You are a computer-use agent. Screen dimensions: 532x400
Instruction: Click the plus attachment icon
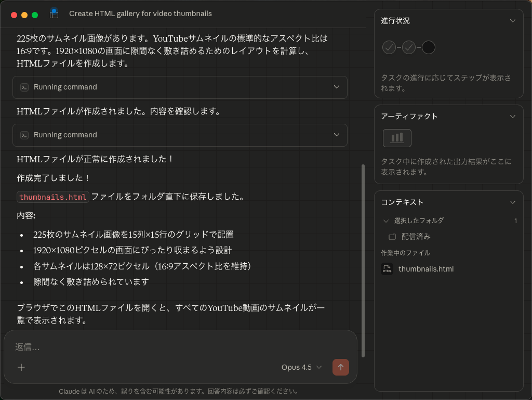click(21, 367)
